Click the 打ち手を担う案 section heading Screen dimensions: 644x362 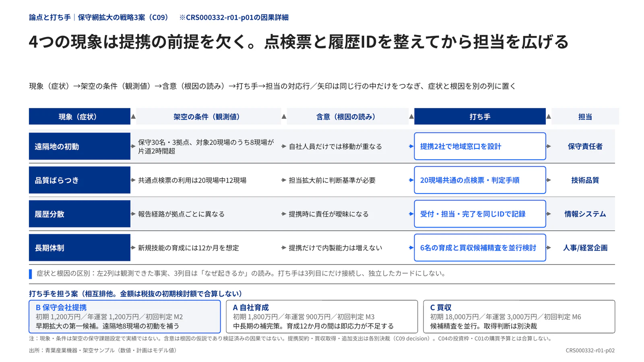136,294
